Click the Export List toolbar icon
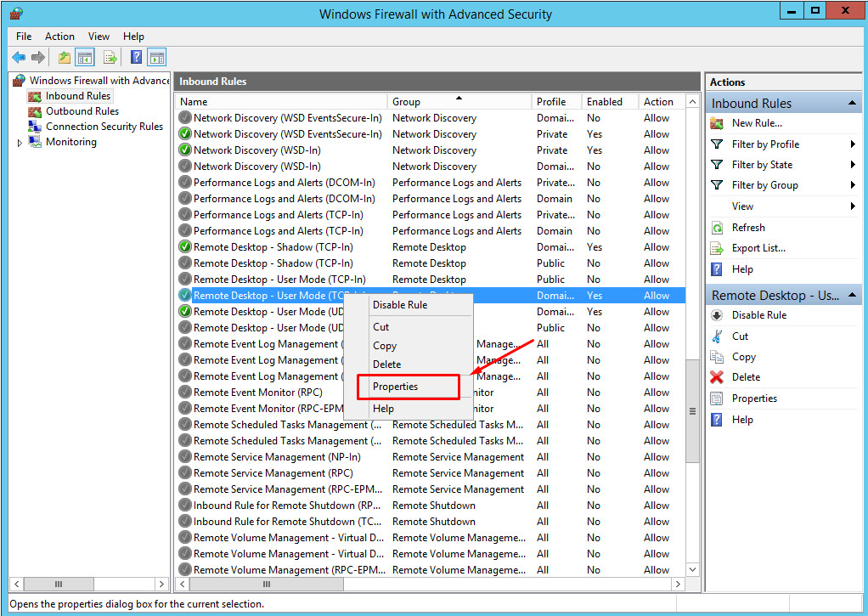 coord(110,58)
